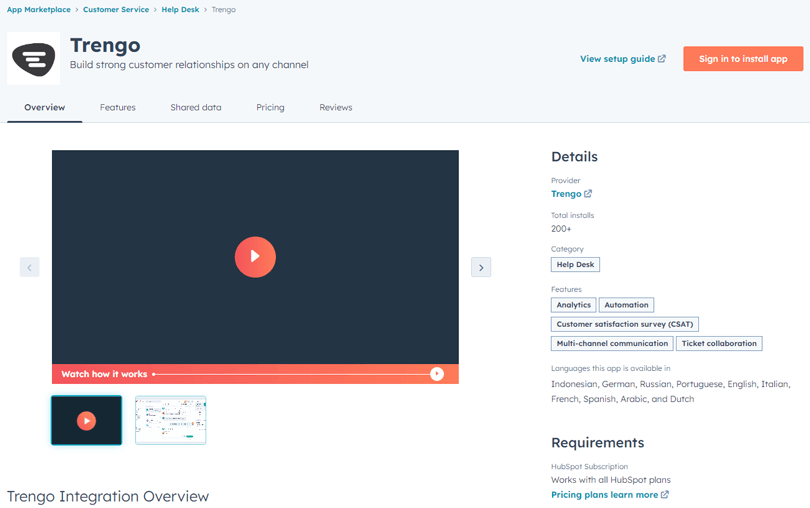Click the Details section heading

point(574,157)
